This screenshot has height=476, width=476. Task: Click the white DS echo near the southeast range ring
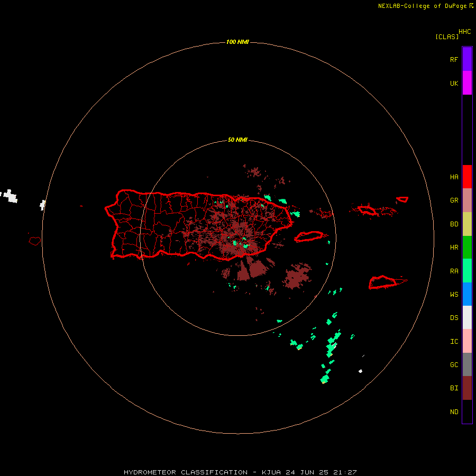coord(360,371)
